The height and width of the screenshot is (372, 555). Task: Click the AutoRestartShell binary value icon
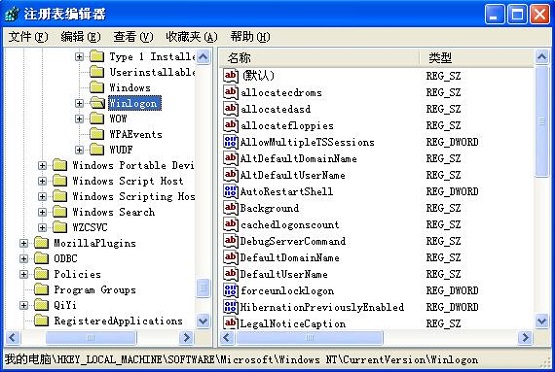tap(230, 191)
